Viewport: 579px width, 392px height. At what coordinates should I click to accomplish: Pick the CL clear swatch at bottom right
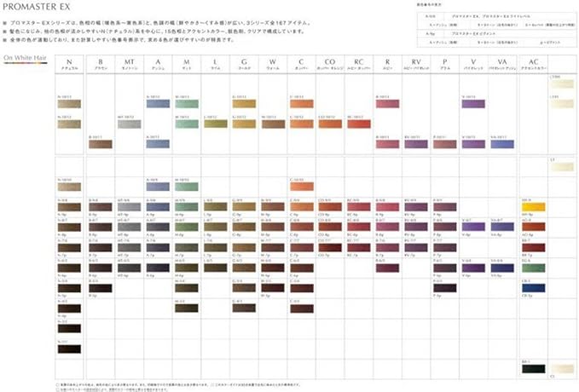[563, 368]
